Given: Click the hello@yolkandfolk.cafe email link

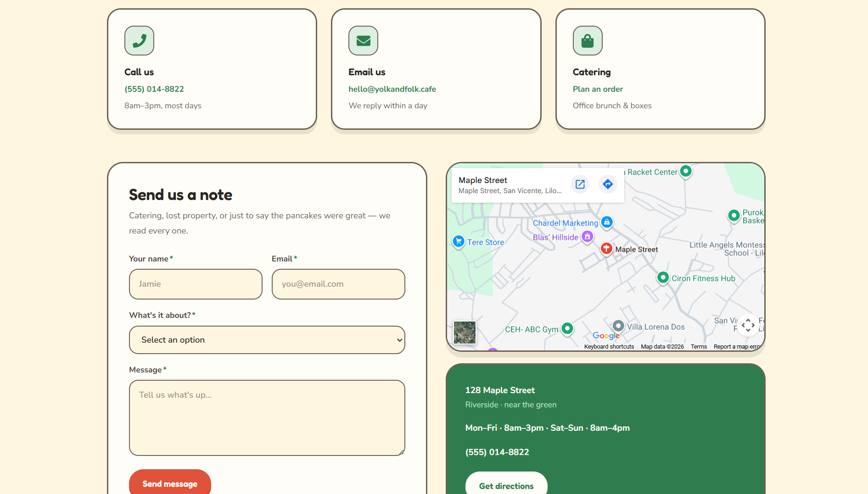Looking at the screenshot, I should point(392,89).
